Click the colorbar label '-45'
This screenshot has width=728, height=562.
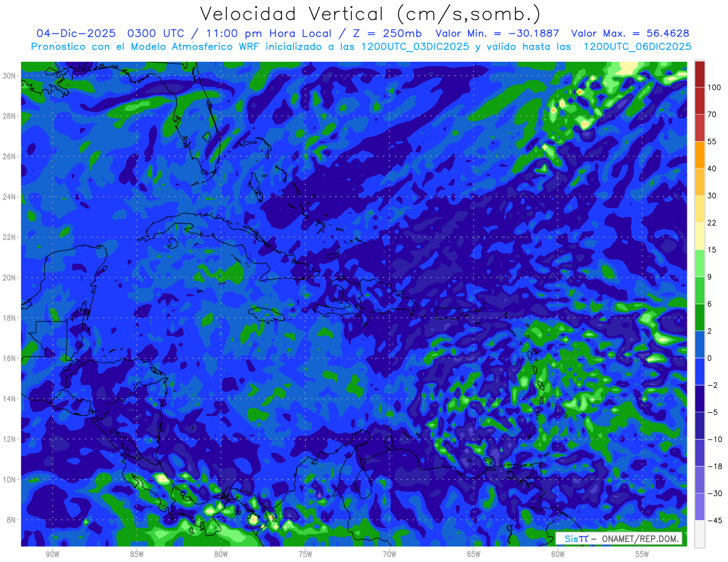coord(714,520)
